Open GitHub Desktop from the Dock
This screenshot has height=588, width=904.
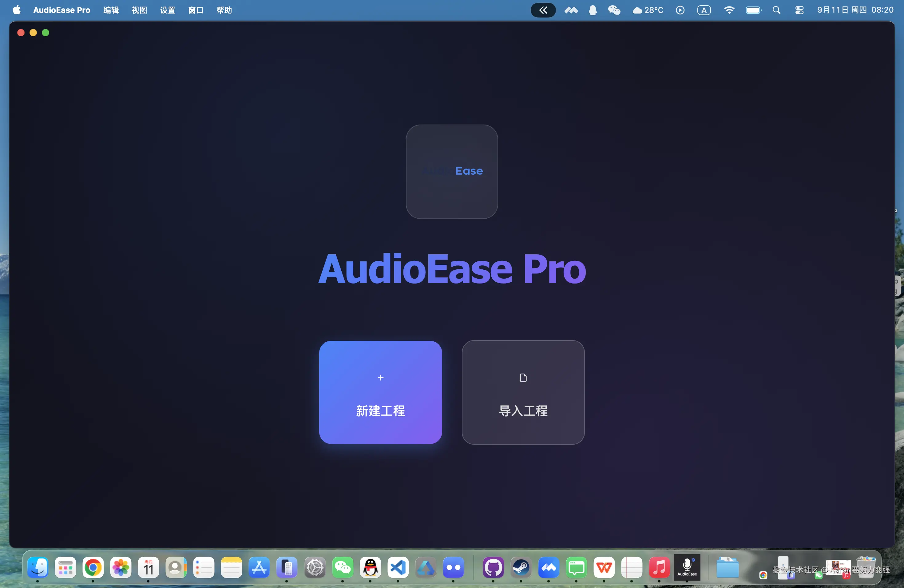click(x=493, y=567)
